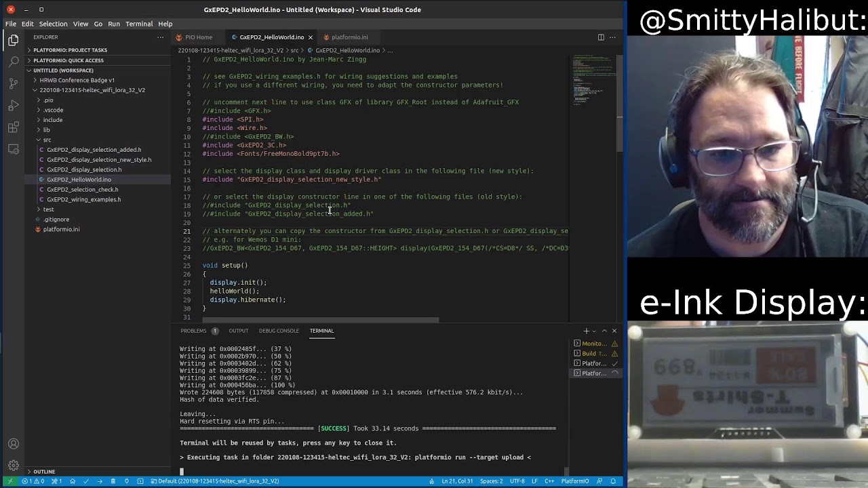This screenshot has width=868, height=488.
Task: Open Explorer Views and More Actions ellipsis
Action: click(x=161, y=37)
